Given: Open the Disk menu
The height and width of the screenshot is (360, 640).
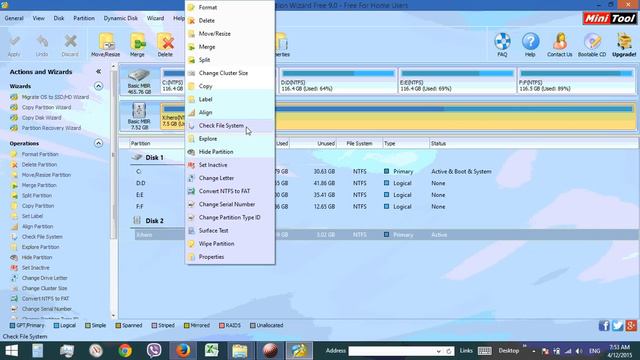Looking at the screenshot, I should pyautogui.click(x=59, y=18).
